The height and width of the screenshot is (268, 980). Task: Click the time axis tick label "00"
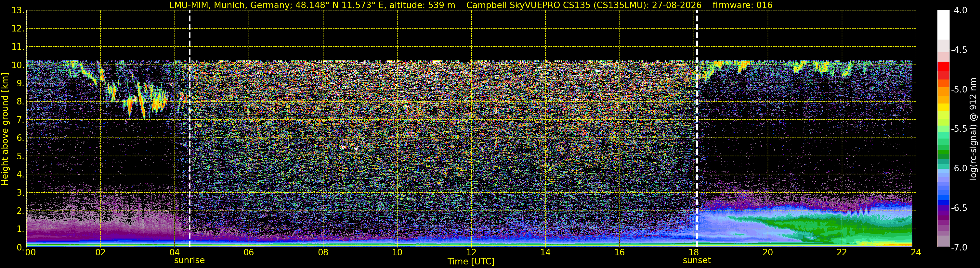[31, 252]
